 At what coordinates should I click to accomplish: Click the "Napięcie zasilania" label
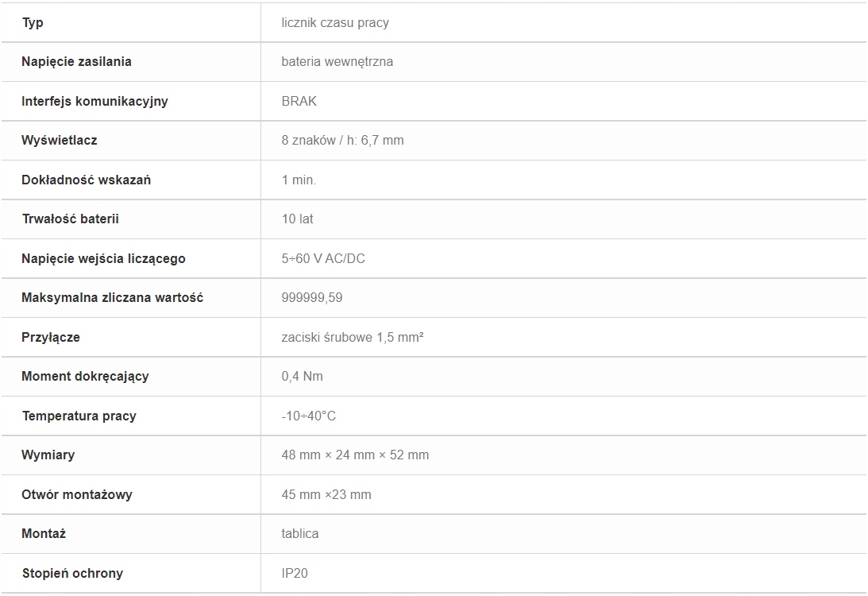[x=76, y=61]
